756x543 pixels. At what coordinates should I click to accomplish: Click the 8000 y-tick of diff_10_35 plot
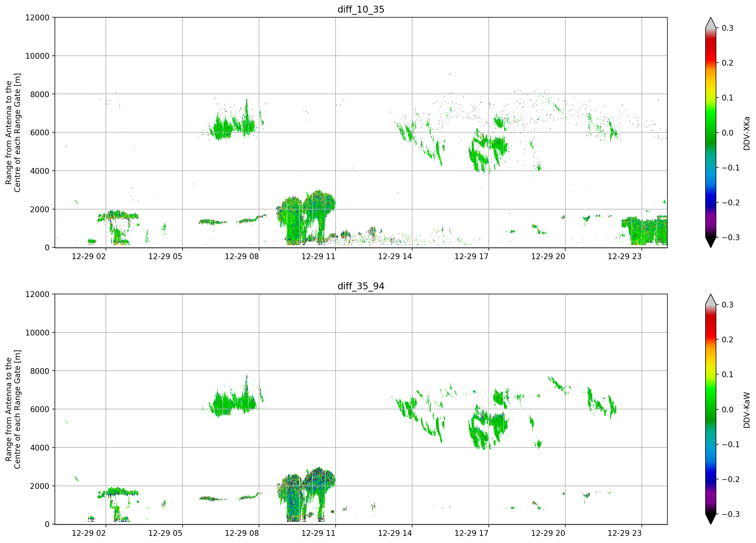pos(40,94)
